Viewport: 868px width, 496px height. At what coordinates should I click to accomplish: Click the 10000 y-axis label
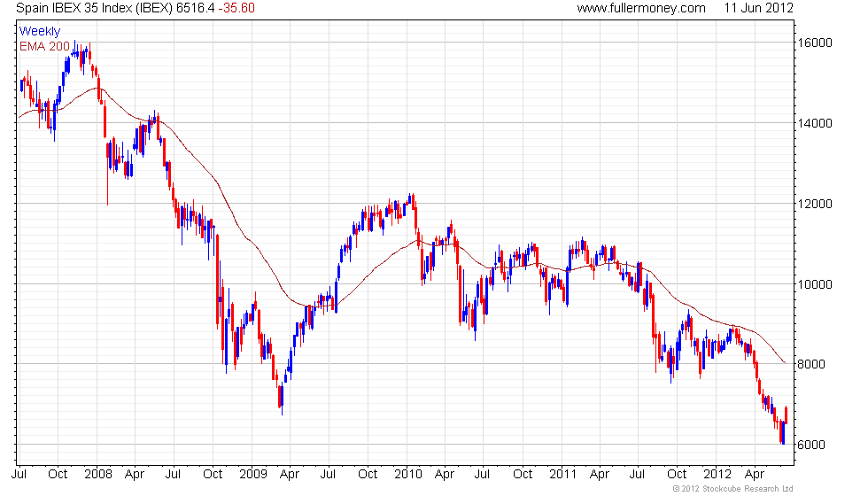814,284
